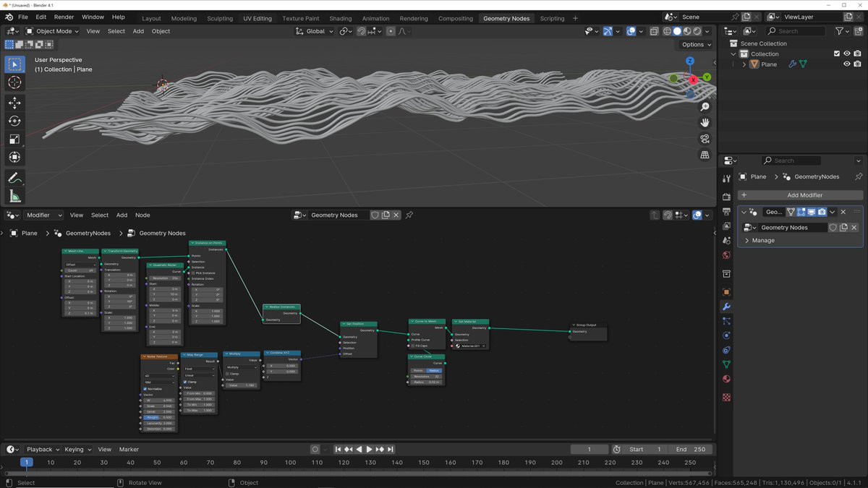Image resolution: width=868 pixels, height=488 pixels.
Task: Toggle Normalize checkbox in Noise Texture node
Action: pos(145,389)
